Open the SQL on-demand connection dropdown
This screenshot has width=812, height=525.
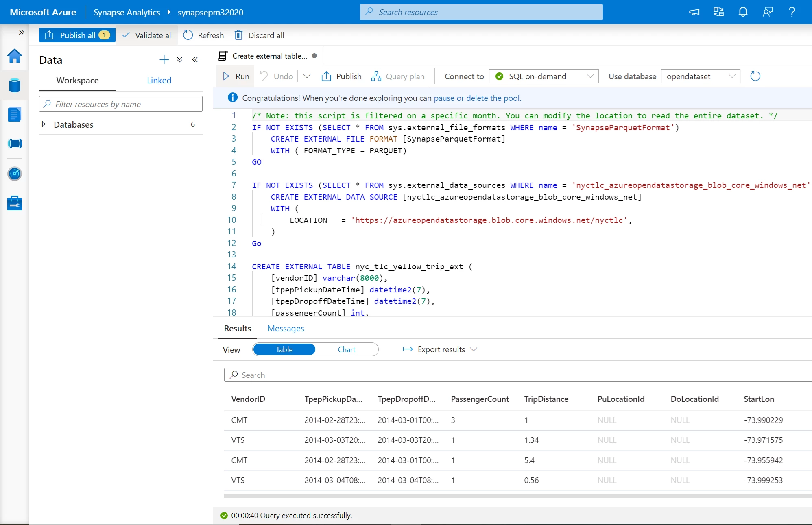pos(589,76)
